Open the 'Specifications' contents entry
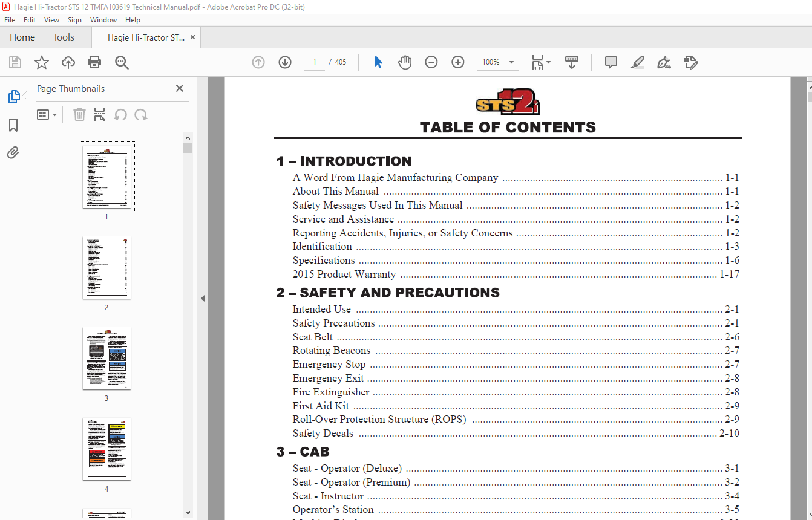 click(324, 261)
